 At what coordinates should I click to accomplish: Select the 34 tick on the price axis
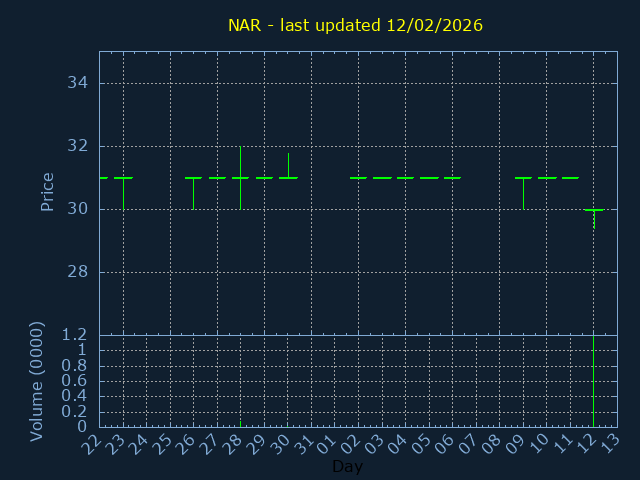point(78,83)
